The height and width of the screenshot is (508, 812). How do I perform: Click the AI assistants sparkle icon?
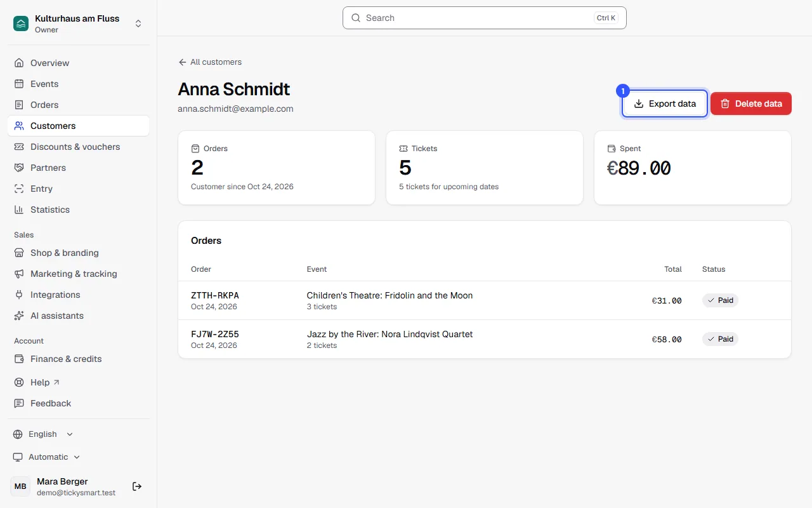pyautogui.click(x=19, y=316)
